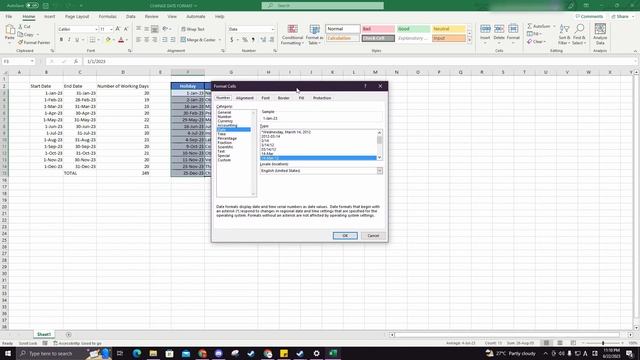The width and height of the screenshot is (640, 360).
Task: Click the Insert cells icon
Action: pyautogui.click(x=485, y=29)
